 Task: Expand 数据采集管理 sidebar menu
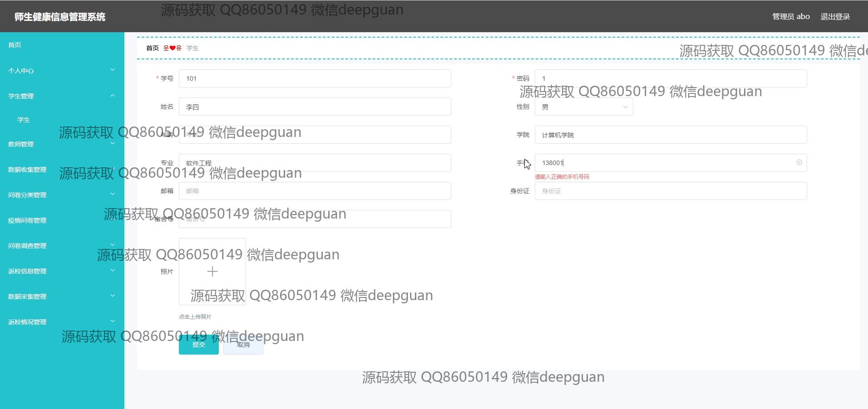coord(62,297)
